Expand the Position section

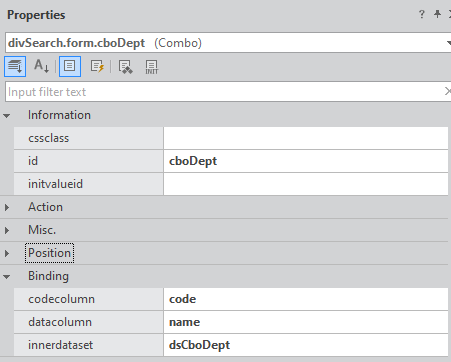click(7, 253)
